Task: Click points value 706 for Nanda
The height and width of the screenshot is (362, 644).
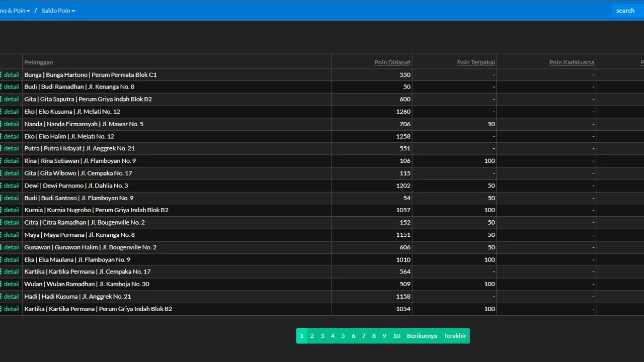Action: pyautogui.click(x=405, y=124)
